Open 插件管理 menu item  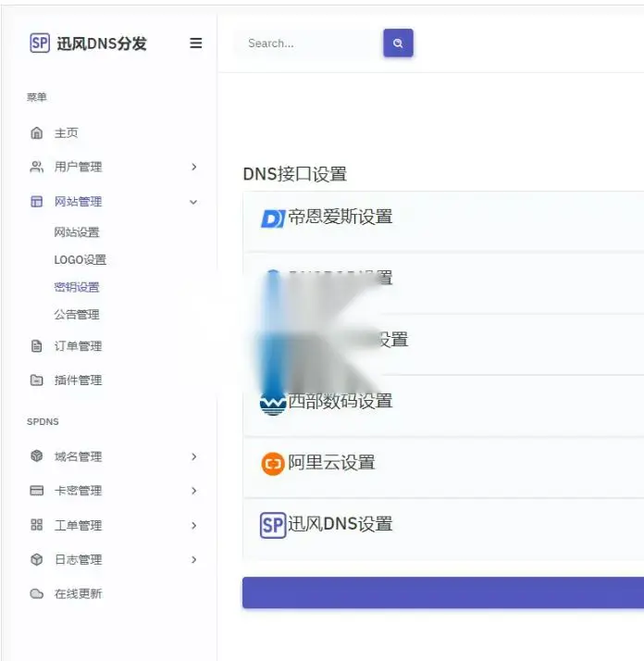pos(78,380)
